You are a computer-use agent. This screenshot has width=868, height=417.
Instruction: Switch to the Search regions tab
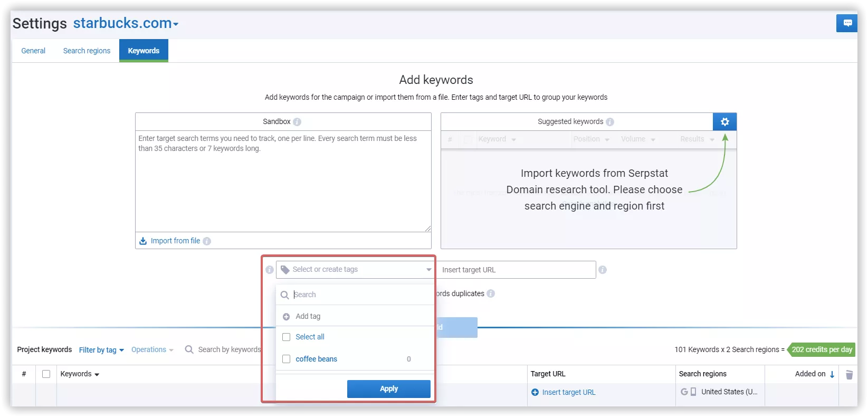click(x=87, y=51)
